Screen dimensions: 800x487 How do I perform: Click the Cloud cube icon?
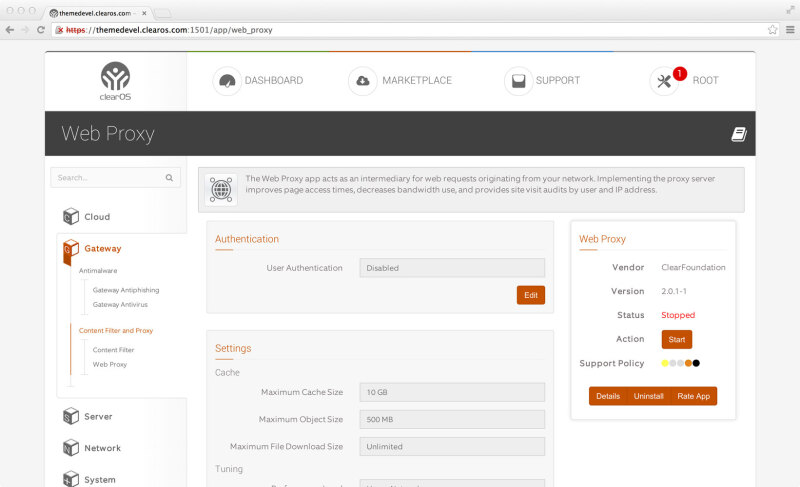(71, 216)
